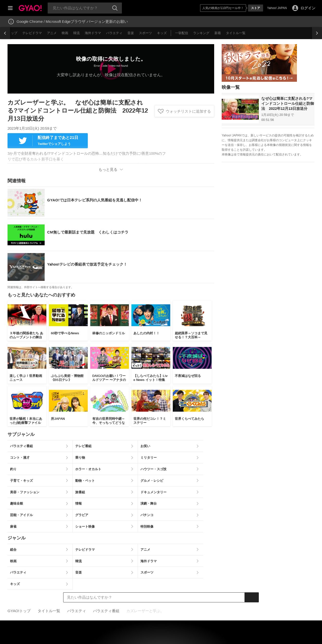Click the Yahoo! JAPAN header link
This screenshot has width=322, height=644.
277,8
